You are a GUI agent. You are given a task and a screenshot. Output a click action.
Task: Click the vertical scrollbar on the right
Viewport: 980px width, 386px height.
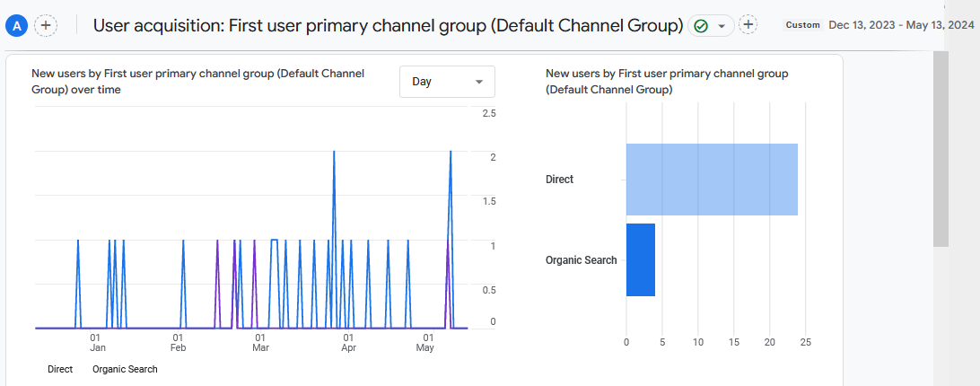pyautogui.click(x=941, y=148)
